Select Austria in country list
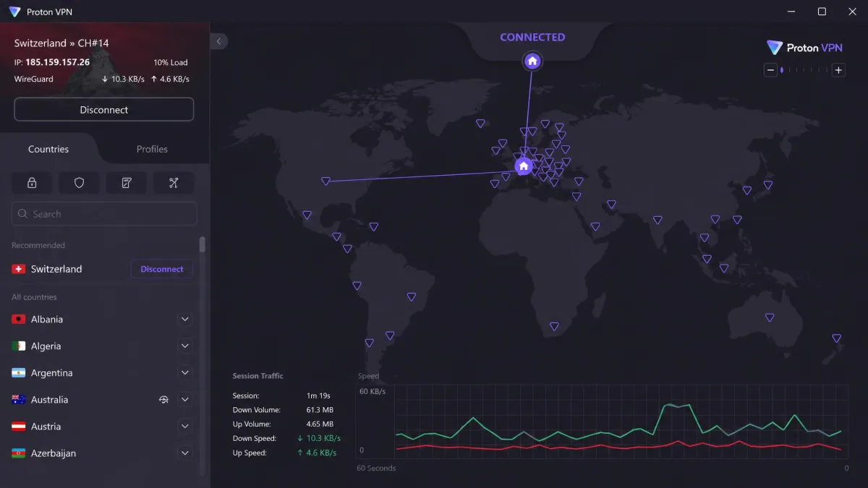Screen dimensions: 868x488 [x=46, y=427]
